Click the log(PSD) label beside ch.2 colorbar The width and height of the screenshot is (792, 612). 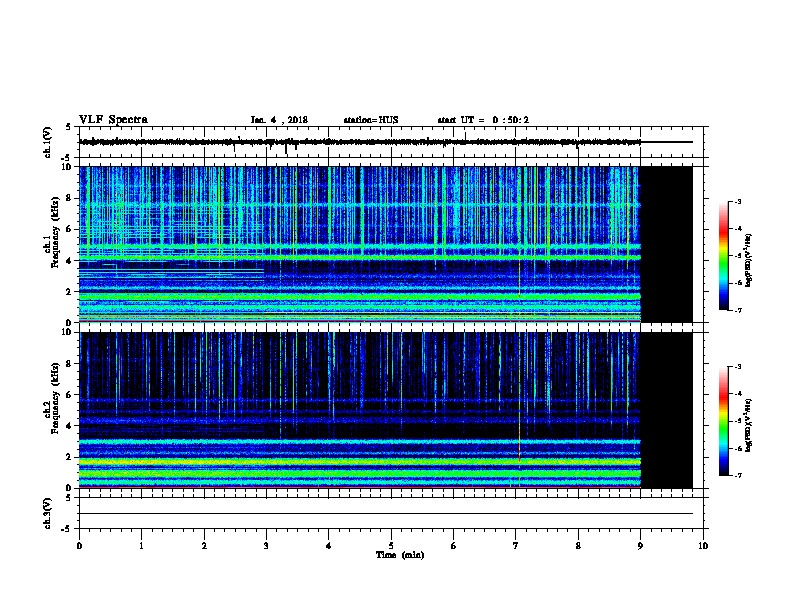click(748, 425)
